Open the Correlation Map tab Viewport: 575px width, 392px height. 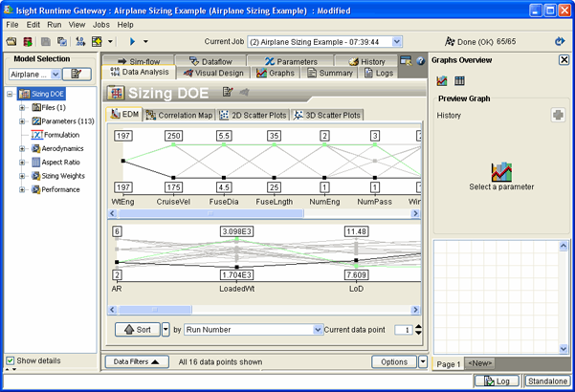179,115
